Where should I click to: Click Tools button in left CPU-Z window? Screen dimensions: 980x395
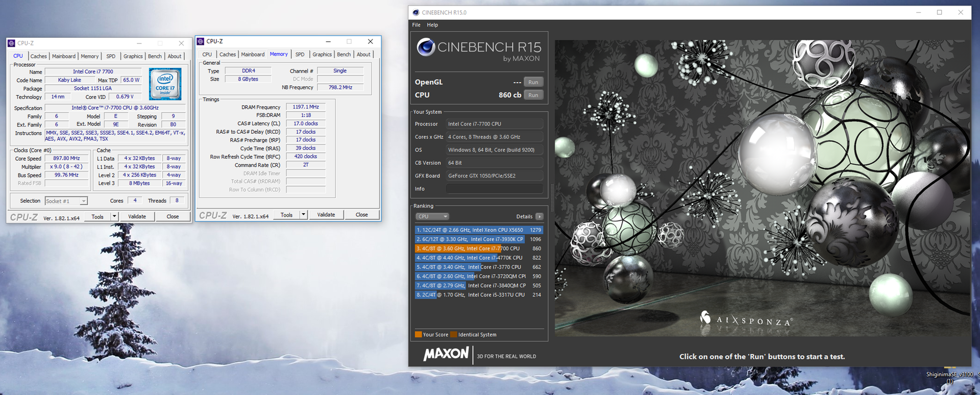pos(97,216)
